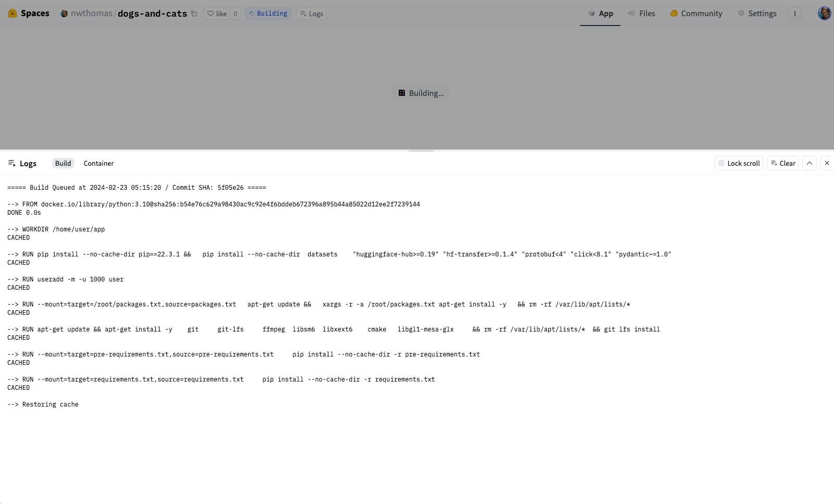This screenshot has width=834, height=504.
Task: Click the Building status badge
Action: pos(268,14)
